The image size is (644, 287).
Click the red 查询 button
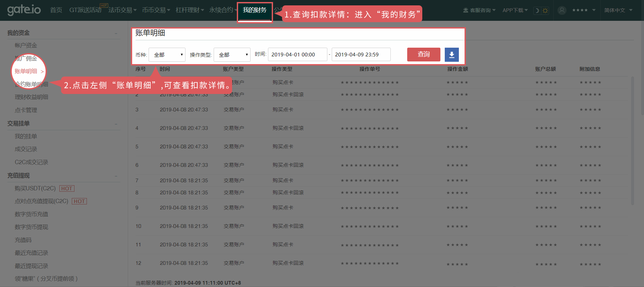click(424, 54)
